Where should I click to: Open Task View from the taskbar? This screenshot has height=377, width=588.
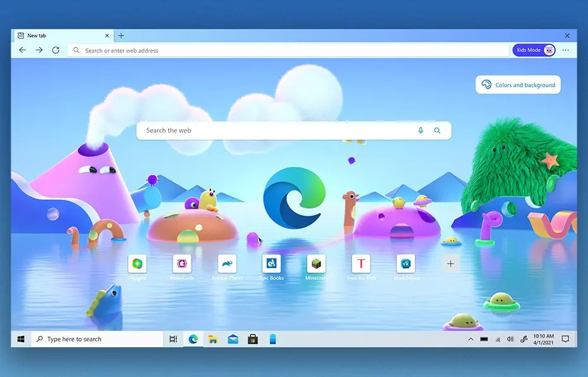click(x=173, y=339)
